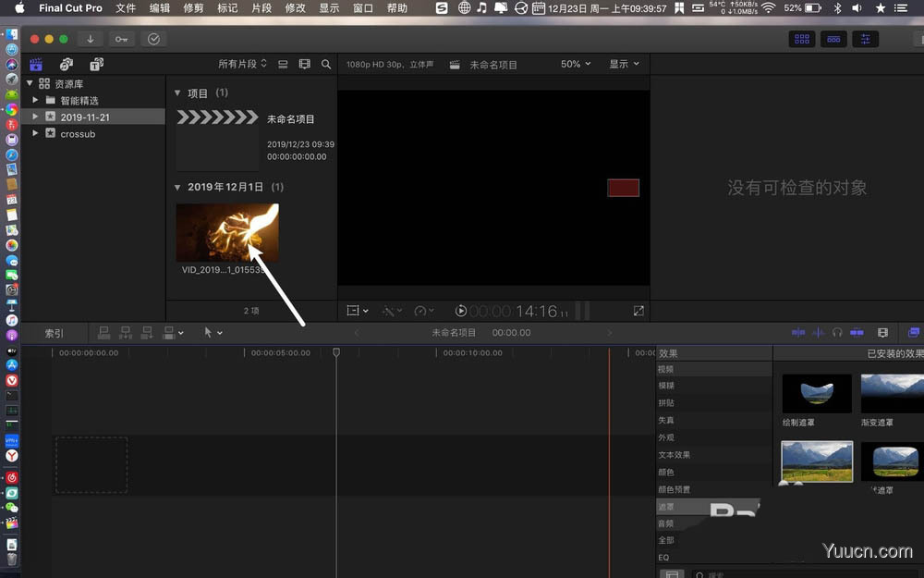
Task: Enter viewer full screen mode
Action: pos(638,310)
